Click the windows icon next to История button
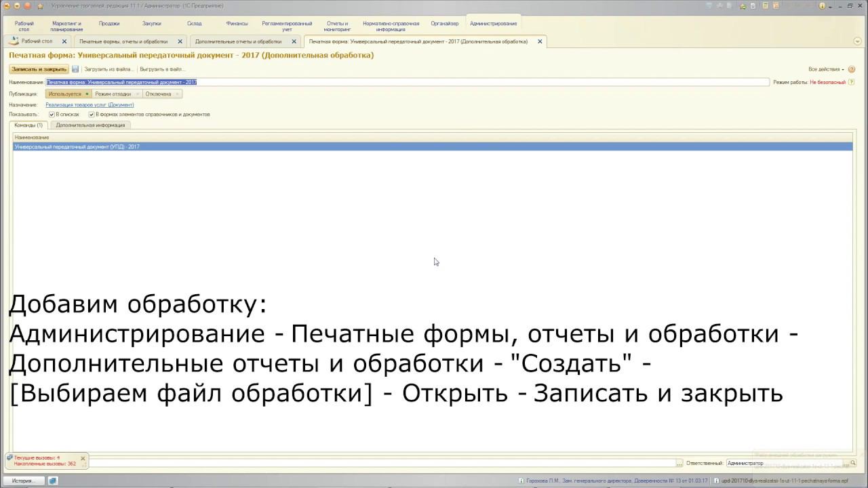Viewport: 868px width, 488px height. pos(52,481)
